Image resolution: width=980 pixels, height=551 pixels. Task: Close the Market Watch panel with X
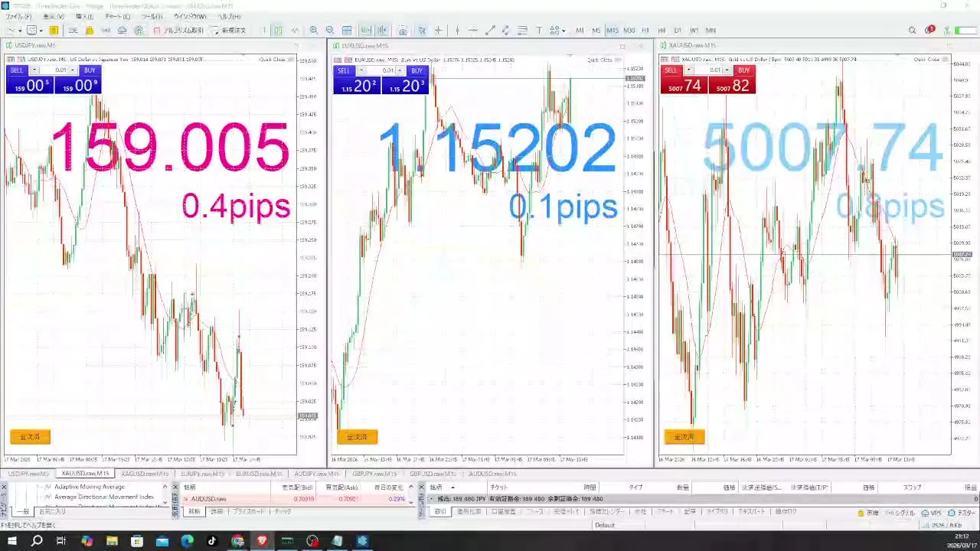click(175, 487)
